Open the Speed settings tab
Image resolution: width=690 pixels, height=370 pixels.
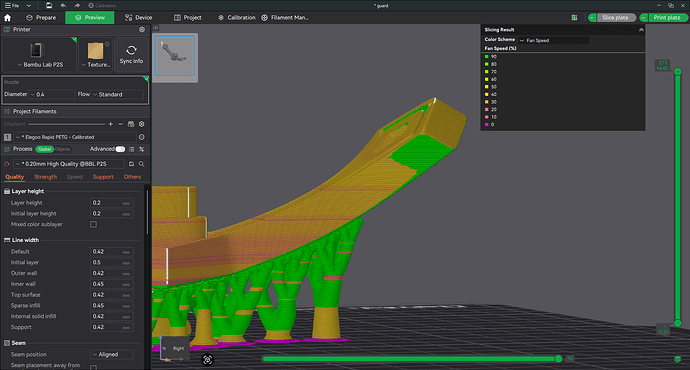[x=74, y=177]
